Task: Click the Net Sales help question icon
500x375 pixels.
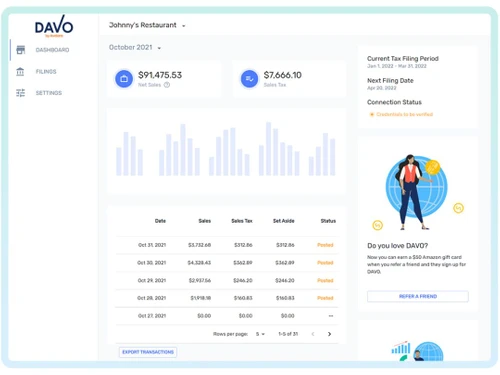Action: 167,85
